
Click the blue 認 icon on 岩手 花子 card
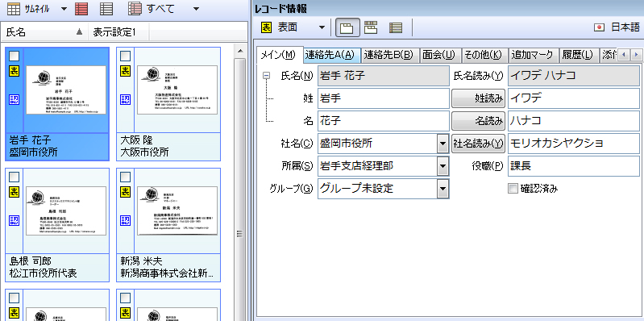(x=14, y=99)
